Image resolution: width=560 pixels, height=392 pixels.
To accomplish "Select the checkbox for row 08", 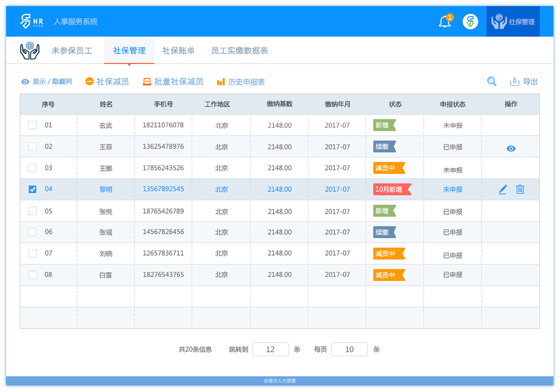I will point(33,275).
